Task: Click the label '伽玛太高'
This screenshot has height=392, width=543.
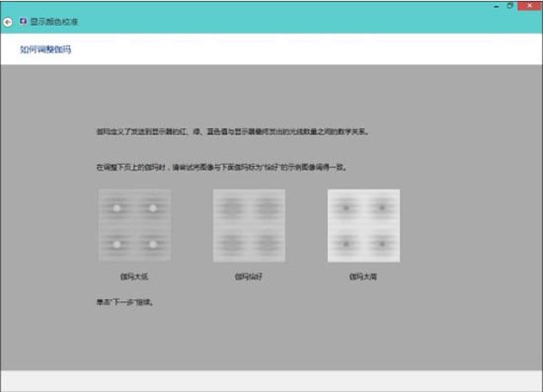Action: pyautogui.click(x=363, y=276)
